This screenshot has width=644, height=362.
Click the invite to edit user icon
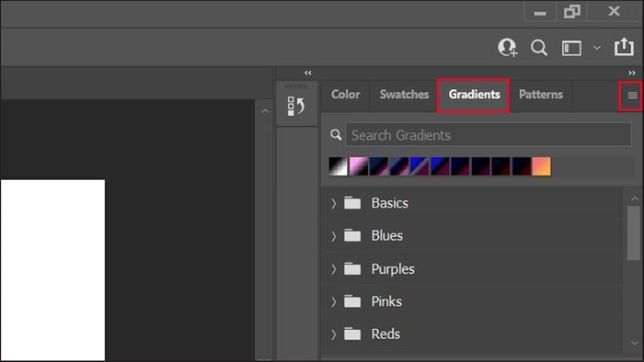click(508, 48)
